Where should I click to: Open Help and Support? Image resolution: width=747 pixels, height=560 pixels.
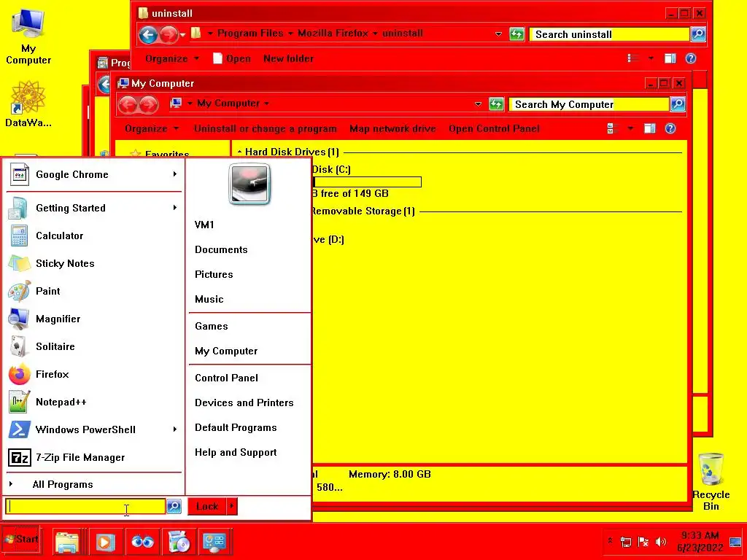(236, 452)
